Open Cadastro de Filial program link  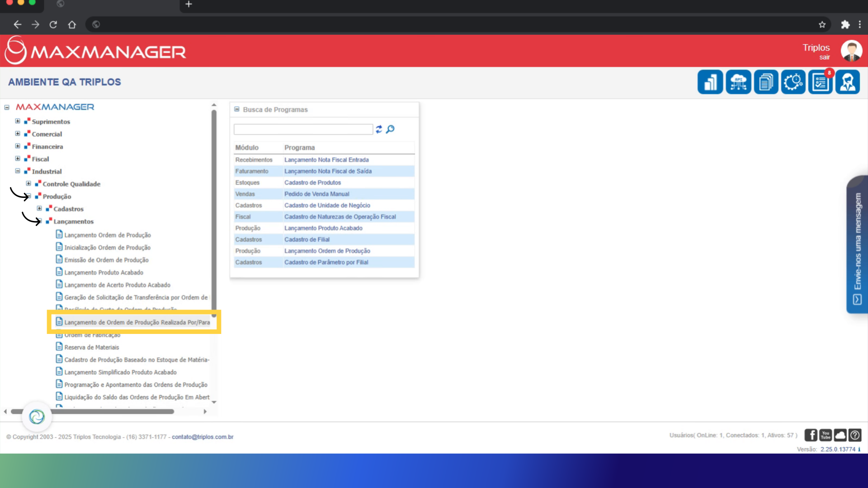(x=307, y=239)
